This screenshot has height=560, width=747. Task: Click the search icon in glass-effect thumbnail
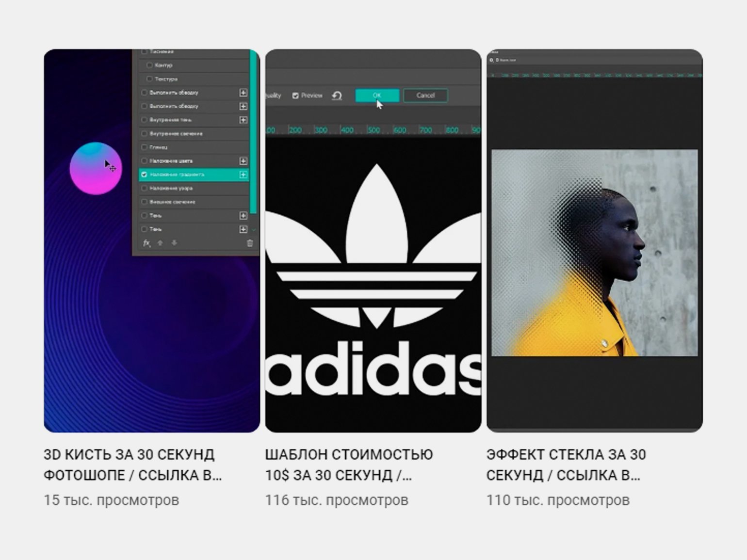[x=491, y=60]
